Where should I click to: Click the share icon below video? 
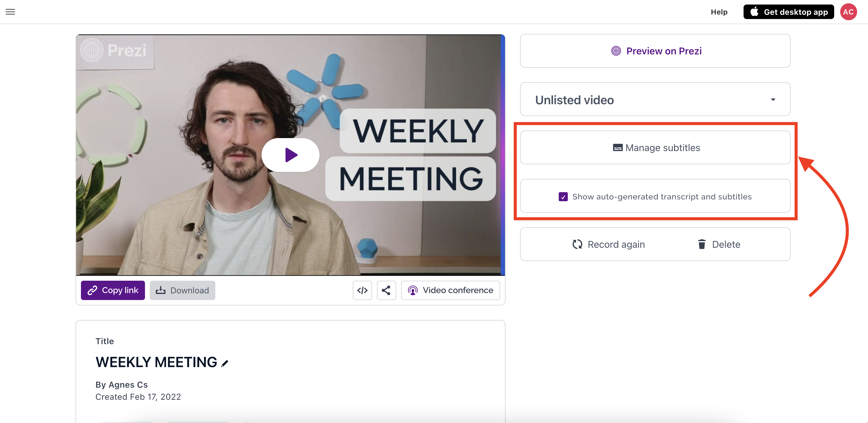coord(386,290)
